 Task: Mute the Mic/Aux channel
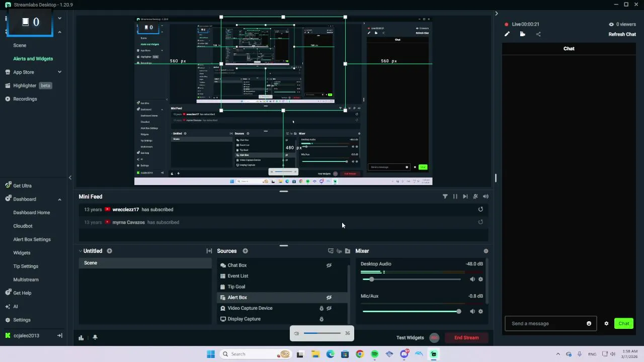click(x=472, y=311)
